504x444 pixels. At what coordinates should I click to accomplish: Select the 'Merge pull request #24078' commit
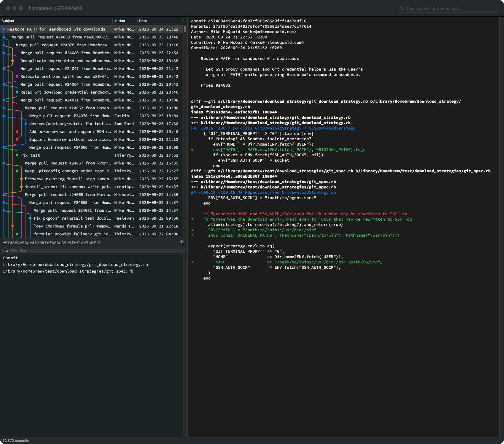pos(91,45)
